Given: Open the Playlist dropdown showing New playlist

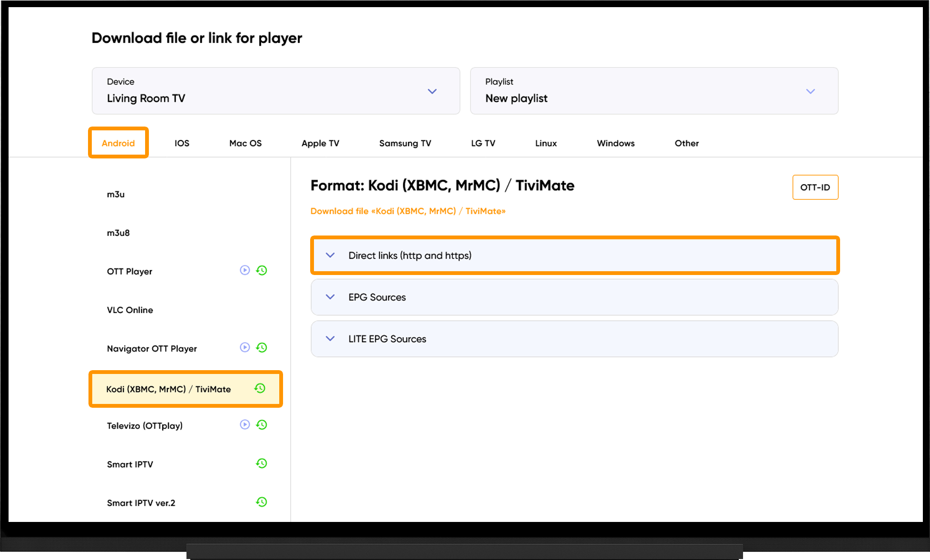Looking at the screenshot, I should point(654,91).
